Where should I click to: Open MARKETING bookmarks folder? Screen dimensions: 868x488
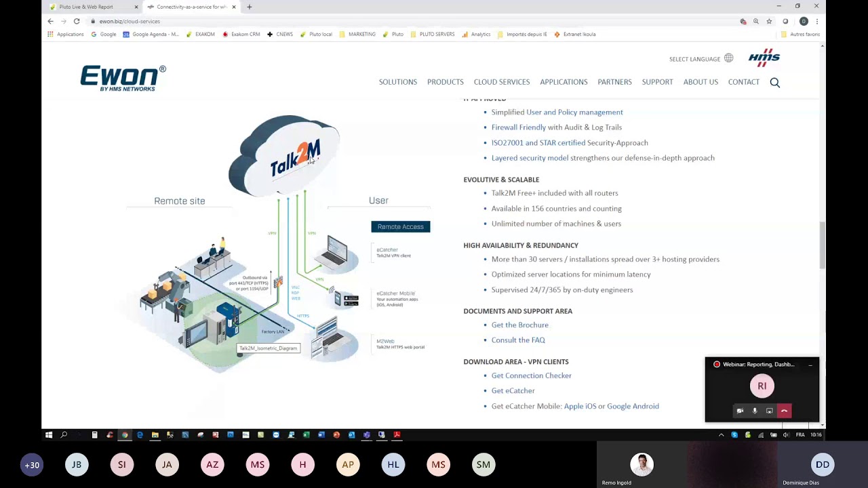pyautogui.click(x=357, y=34)
